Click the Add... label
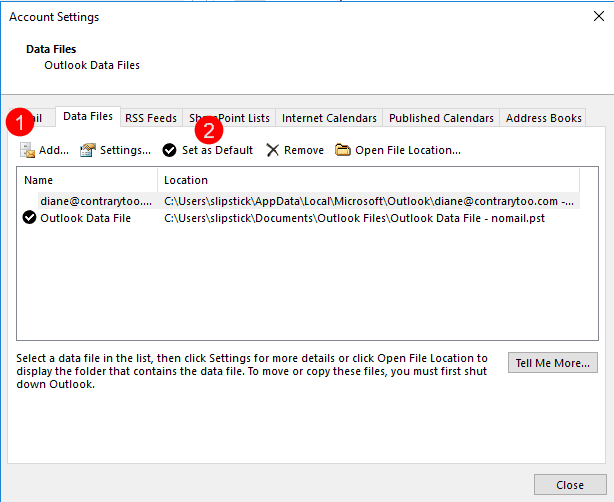The image size is (614, 502). tap(54, 150)
